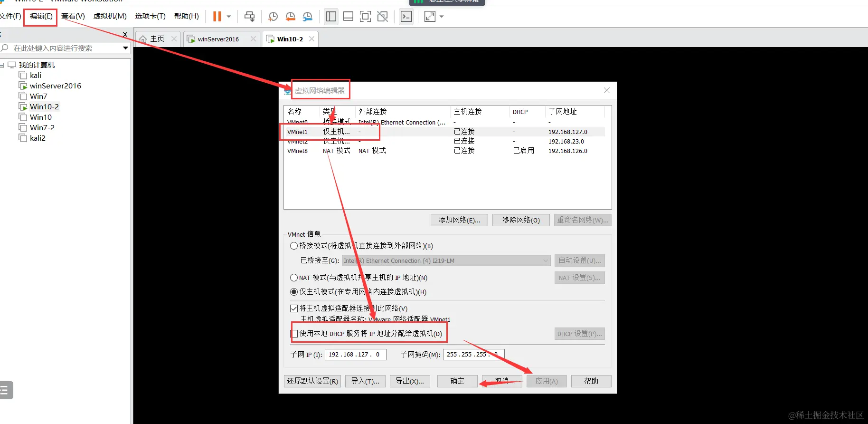Select the VMnet8 NAT network row
868x424 pixels.
coord(445,151)
